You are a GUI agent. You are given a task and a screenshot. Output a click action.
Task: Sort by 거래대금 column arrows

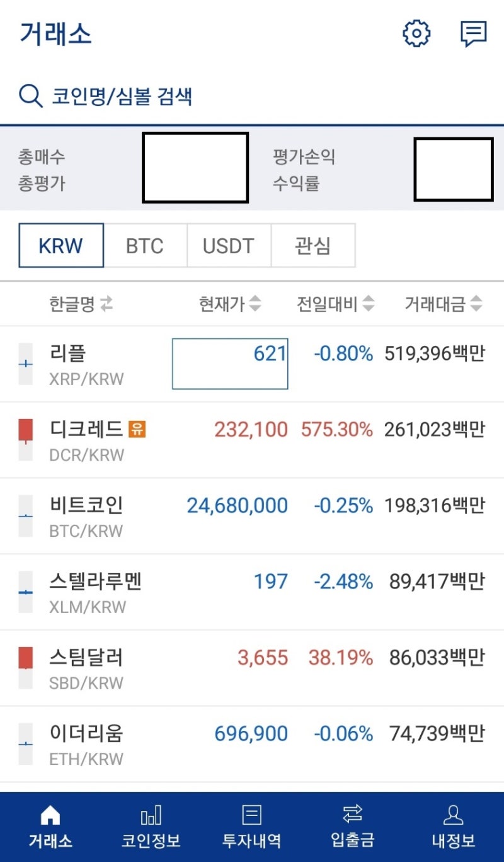point(476,305)
